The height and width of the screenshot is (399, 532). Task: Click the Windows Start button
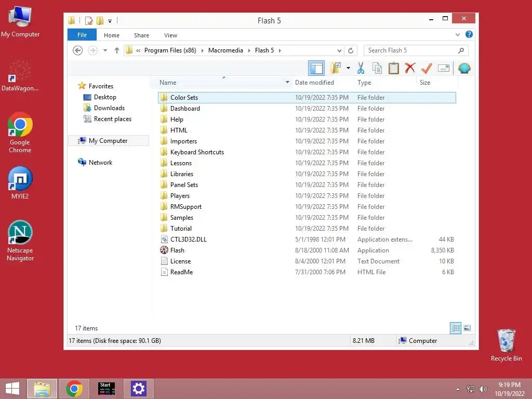[12, 389]
